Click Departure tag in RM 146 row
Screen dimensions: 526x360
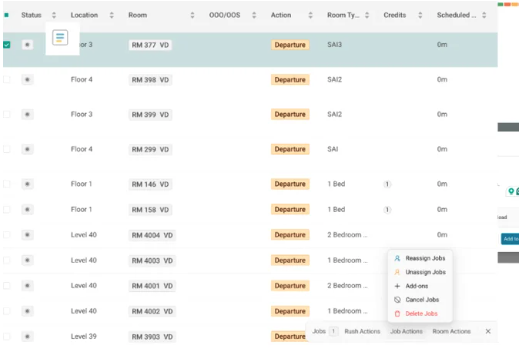[x=290, y=184]
